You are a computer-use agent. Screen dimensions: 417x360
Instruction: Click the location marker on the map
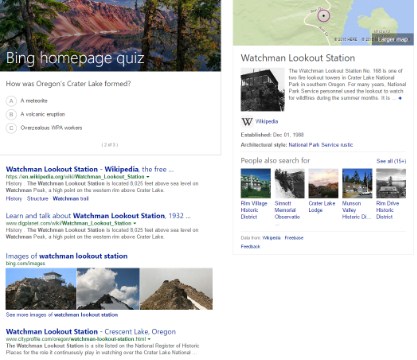click(x=323, y=16)
